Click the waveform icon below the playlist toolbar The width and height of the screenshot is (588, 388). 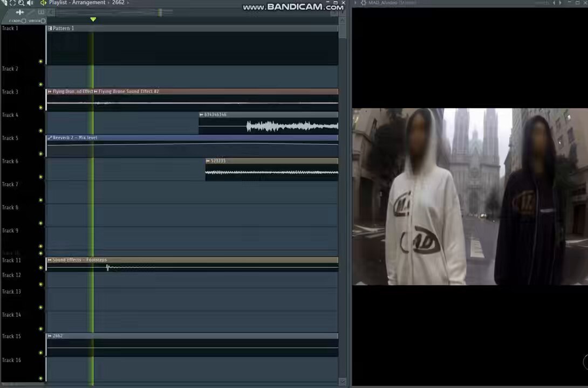[x=20, y=12]
